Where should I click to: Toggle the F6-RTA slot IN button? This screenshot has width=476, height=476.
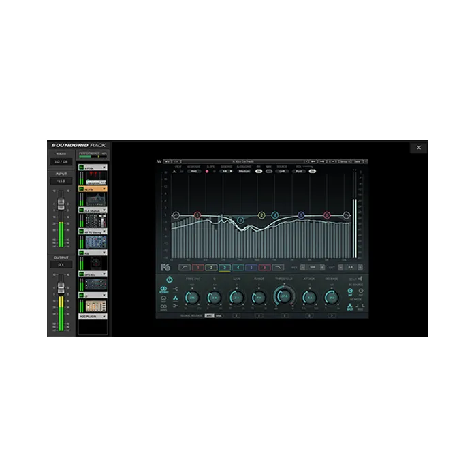click(x=81, y=189)
